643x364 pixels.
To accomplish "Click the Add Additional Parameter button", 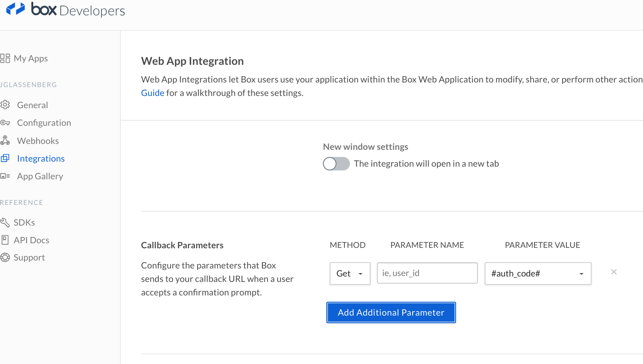I will [x=391, y=312].
